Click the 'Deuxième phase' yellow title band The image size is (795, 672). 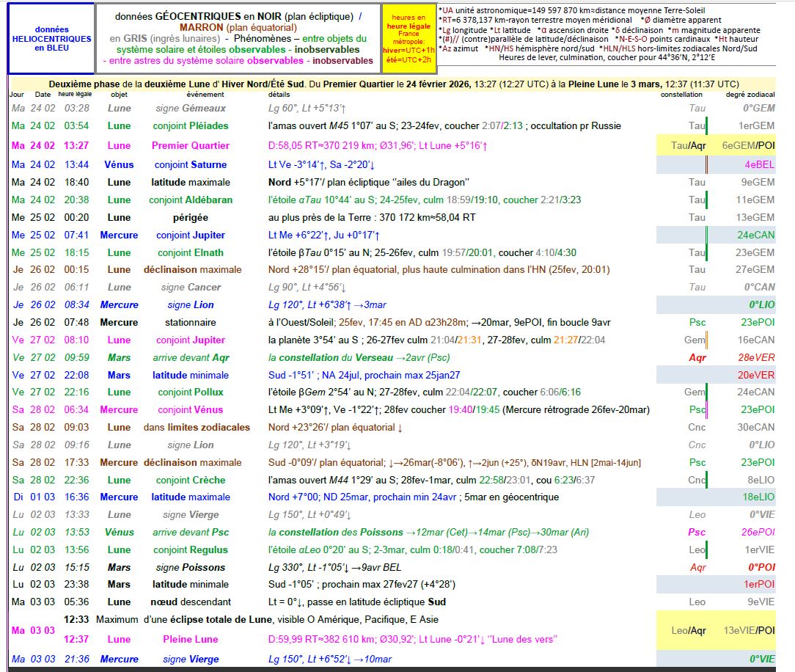395,84
